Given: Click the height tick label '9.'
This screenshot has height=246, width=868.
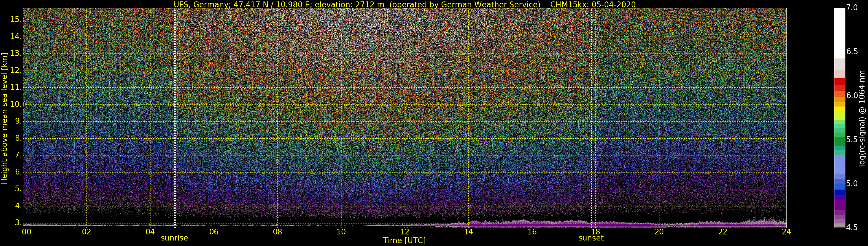Looking at the screenshot, I should [18, 121].
